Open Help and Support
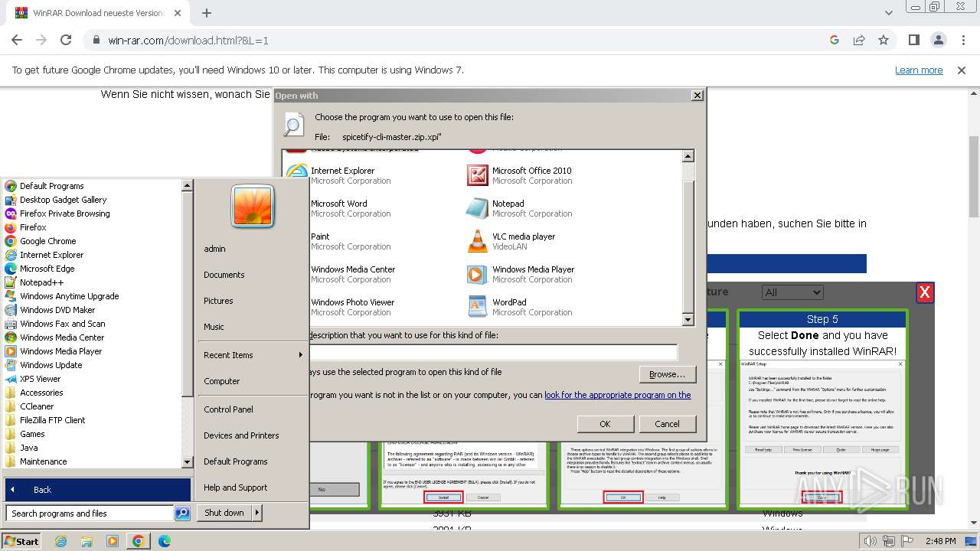The width and height of the screenshot is (980, 551). tap(235, 487)
